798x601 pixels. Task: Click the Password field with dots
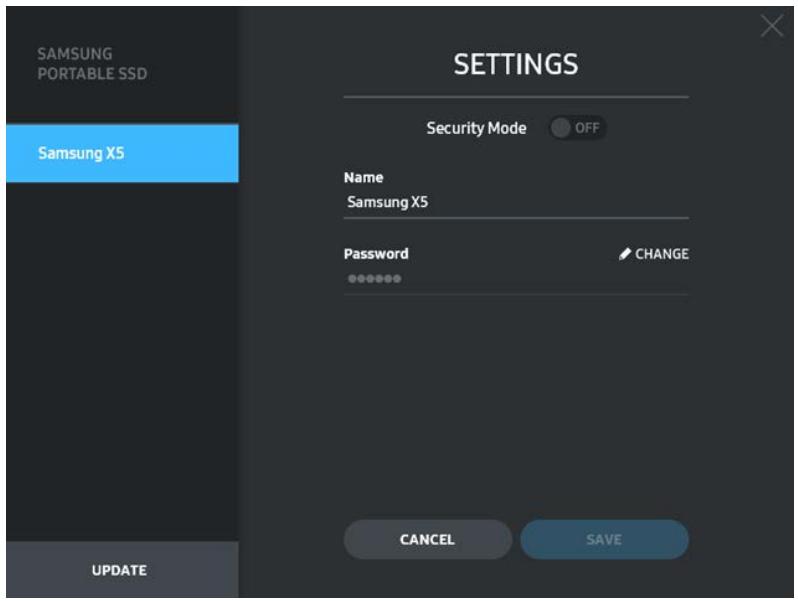tap(516, 279)
